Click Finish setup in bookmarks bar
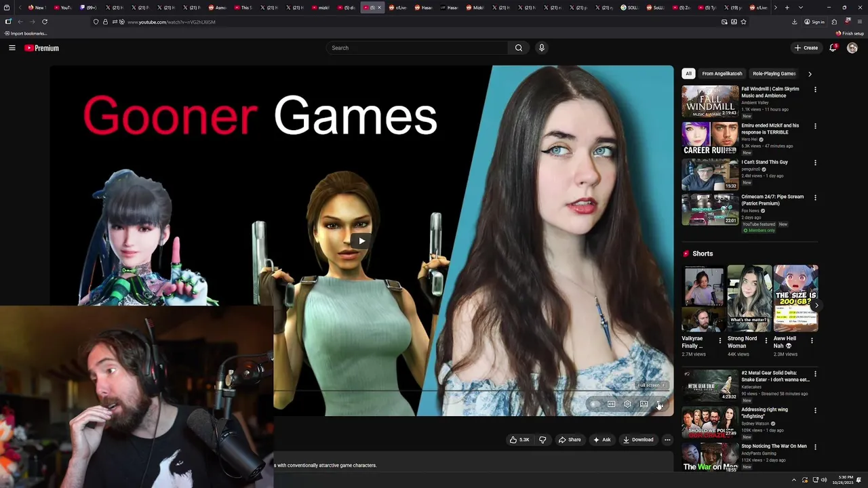The image size is (868, 488). pos(850,33)
